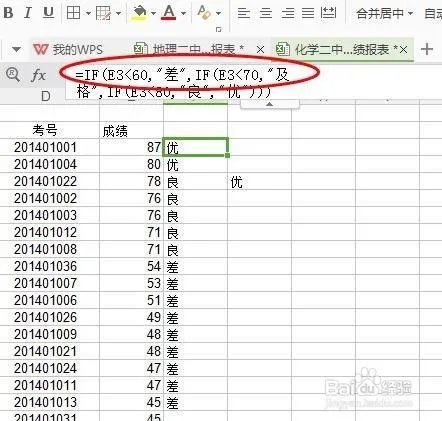The image size is (442, 421).
Task: Select the 考号 header cell
Action: tap(50, 130)
